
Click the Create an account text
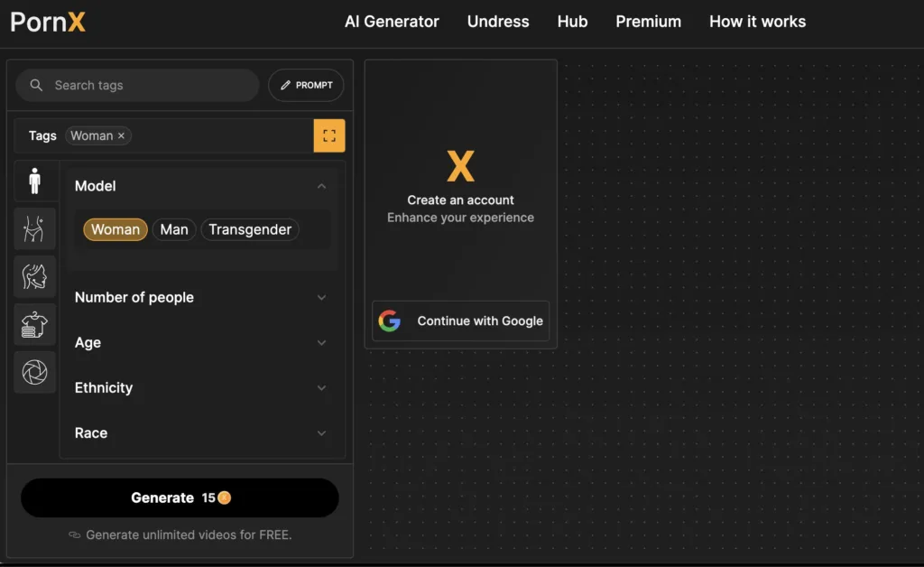[460, 200]
